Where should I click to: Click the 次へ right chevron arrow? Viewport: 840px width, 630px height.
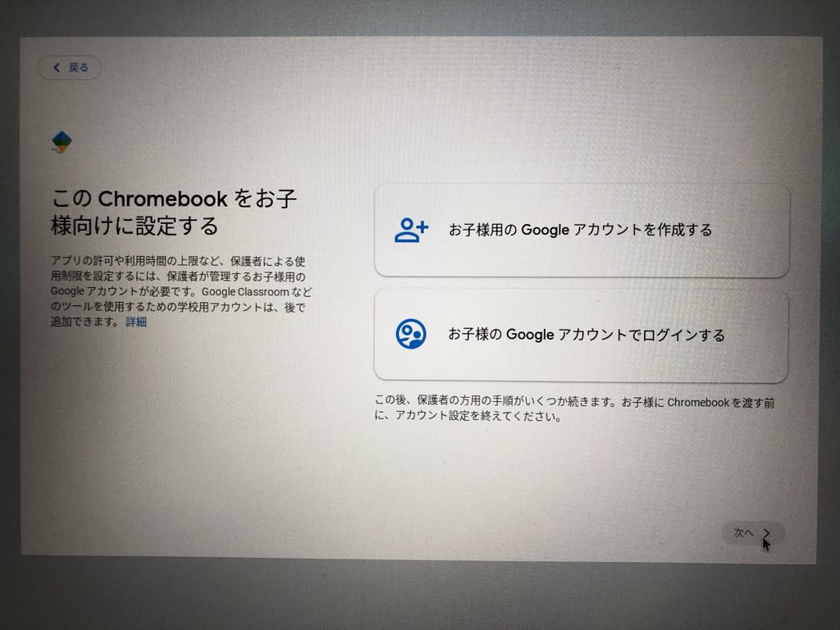point(767,533)
